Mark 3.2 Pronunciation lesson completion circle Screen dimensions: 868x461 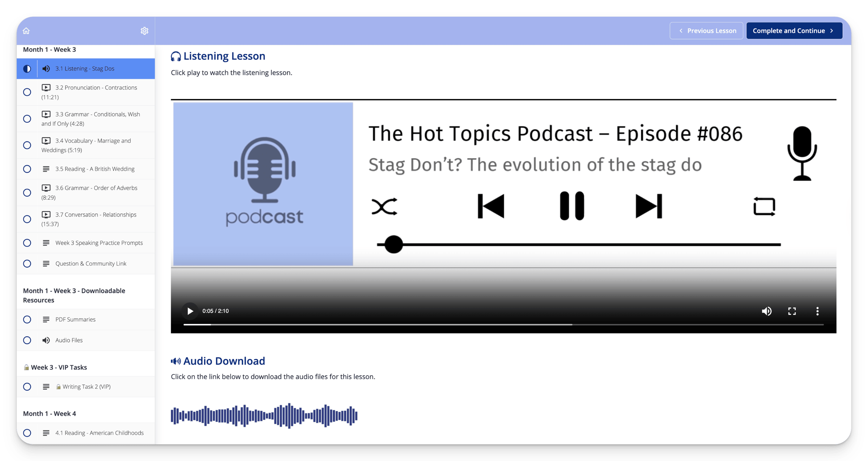[27, 92]
